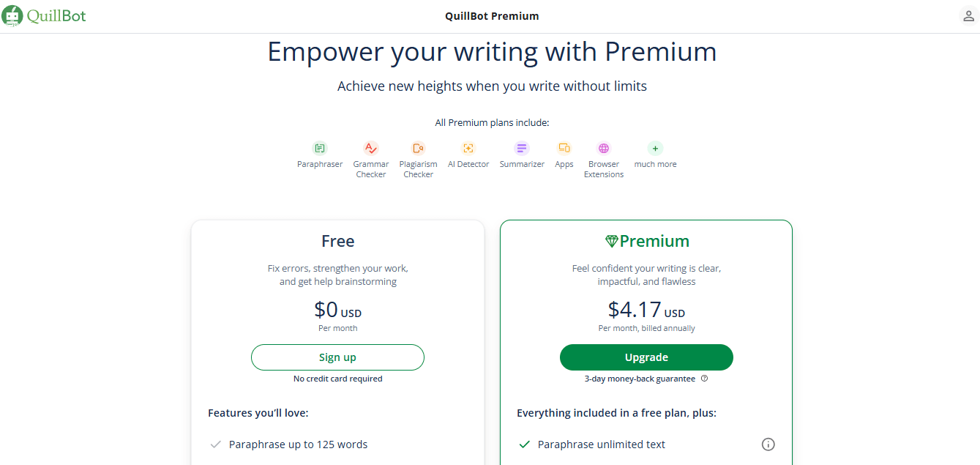Click the Summarizer icon

click(521, 148)
